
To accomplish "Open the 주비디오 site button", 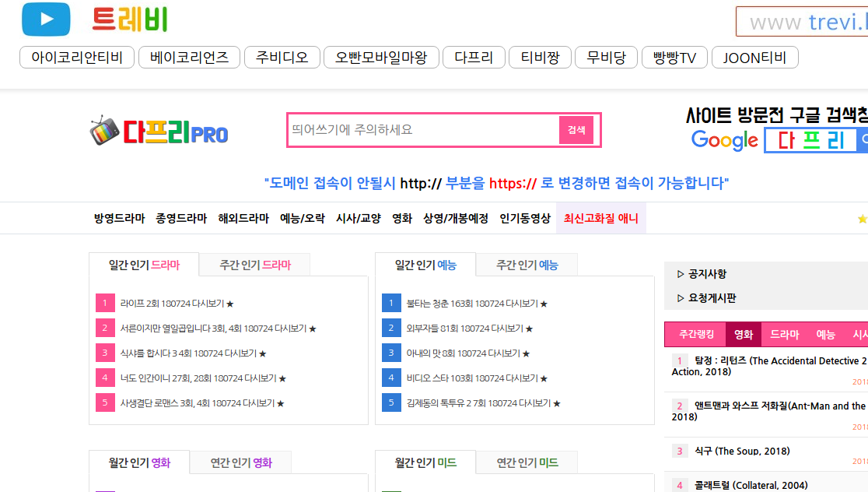I will point(282,57).
